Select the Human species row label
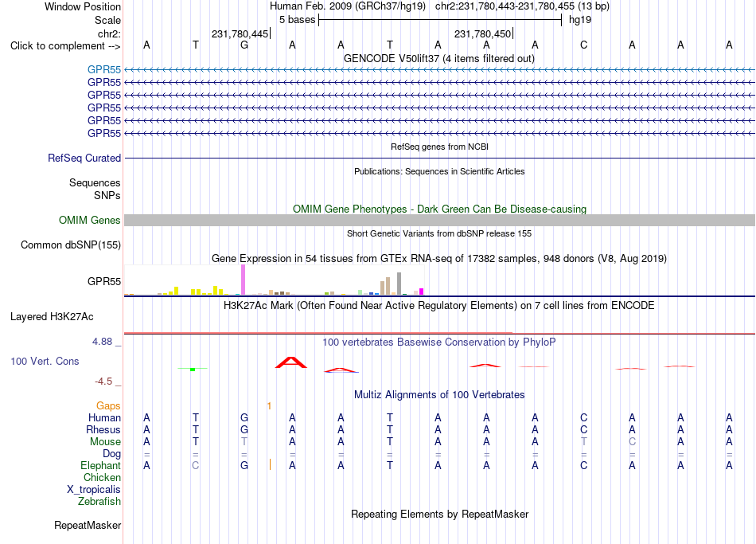 coord(104,418)
